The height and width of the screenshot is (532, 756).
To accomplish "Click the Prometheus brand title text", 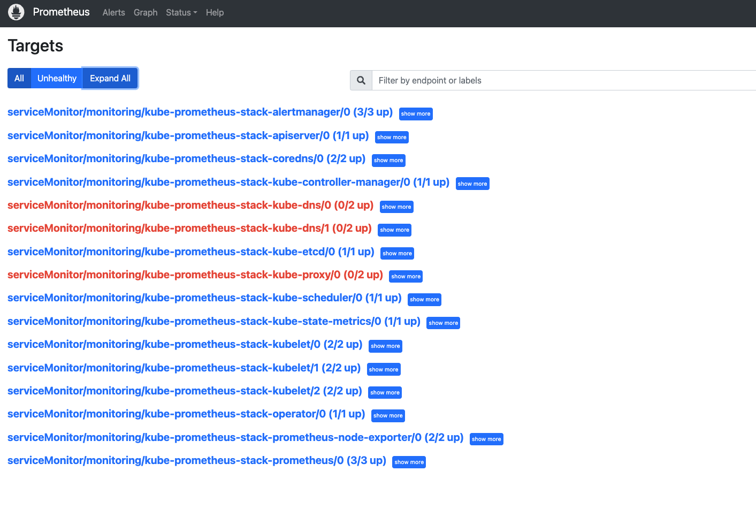I will point(61,12).
